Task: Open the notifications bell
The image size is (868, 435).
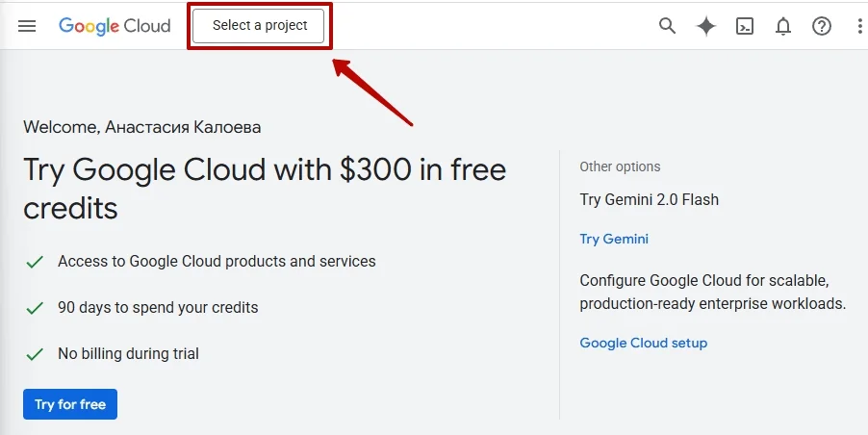Action: tap(783, 26)
